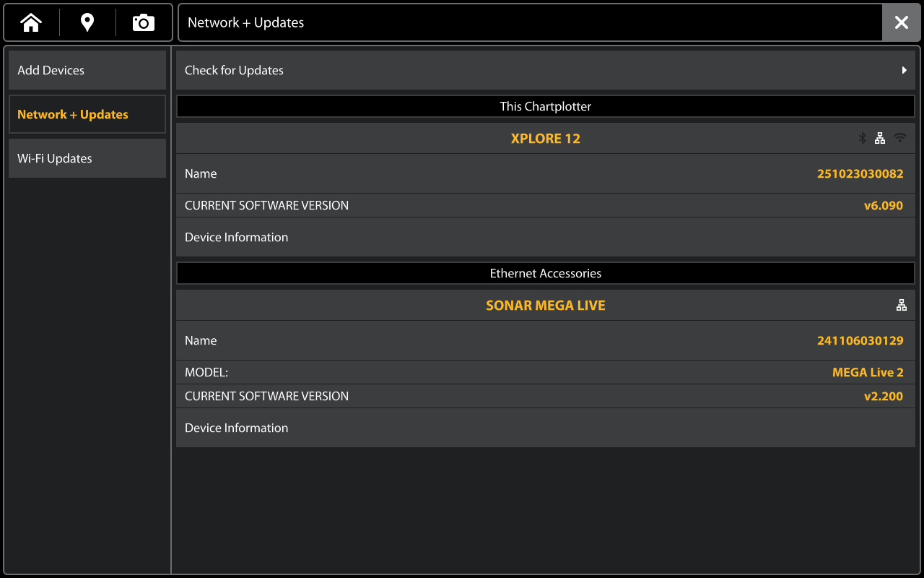This screenshot has height=578, width=924.
Task: Click the chartplotter name 251023030082
Action: (x=860, y=173)
